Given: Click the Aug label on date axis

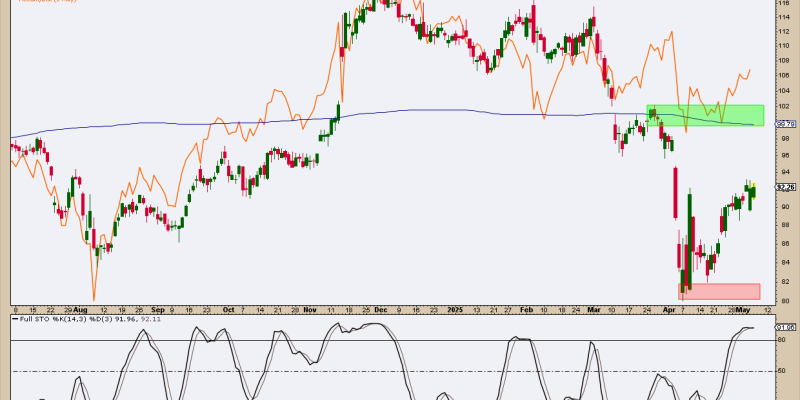Looking at the screenshot, I should (80, 310).
